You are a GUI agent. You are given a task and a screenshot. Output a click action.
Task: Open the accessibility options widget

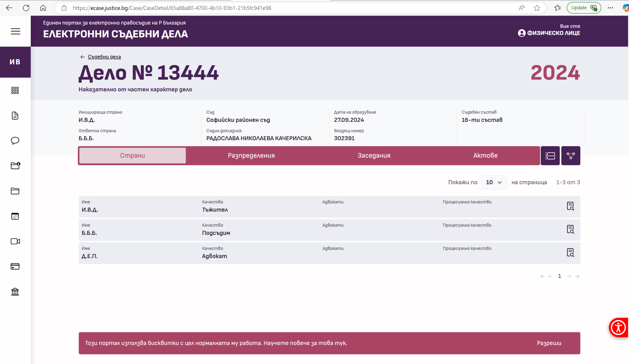618,327
